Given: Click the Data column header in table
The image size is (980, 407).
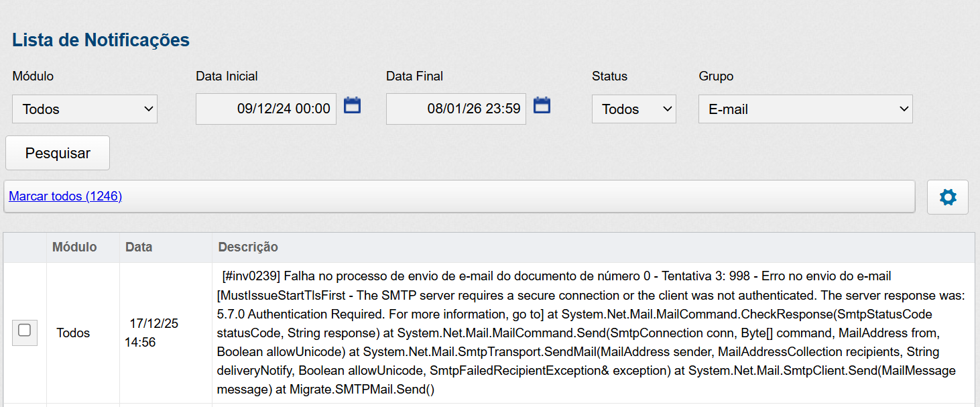Looking at the screenshot, I should click(139, 247).
